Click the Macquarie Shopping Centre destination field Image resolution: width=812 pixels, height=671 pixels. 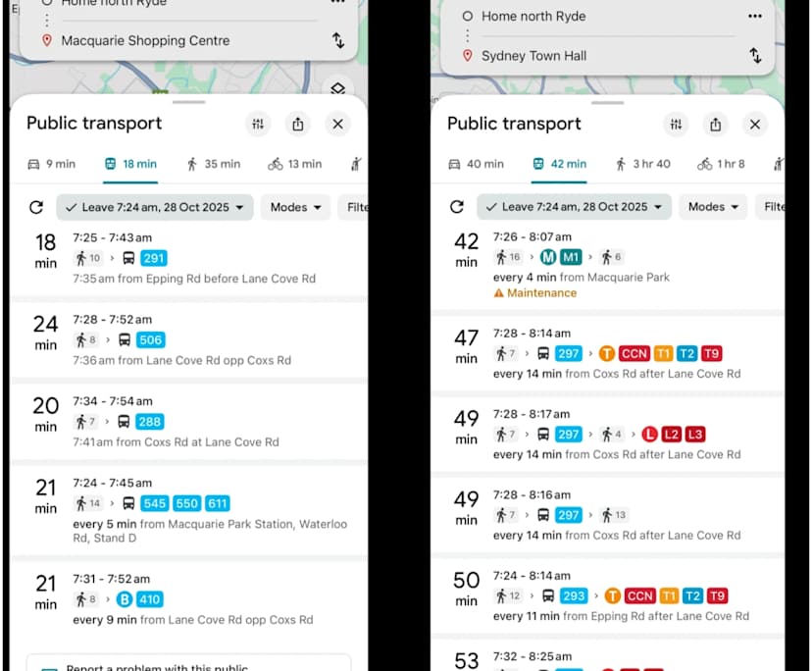(x=145, y=40)
